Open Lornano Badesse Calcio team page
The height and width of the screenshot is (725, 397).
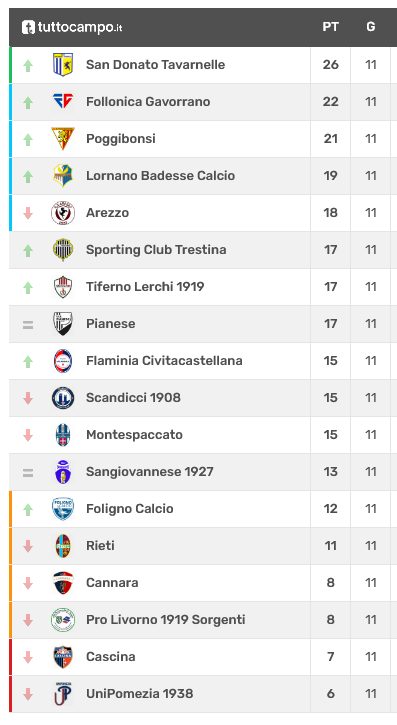click(x=160, y=176)
